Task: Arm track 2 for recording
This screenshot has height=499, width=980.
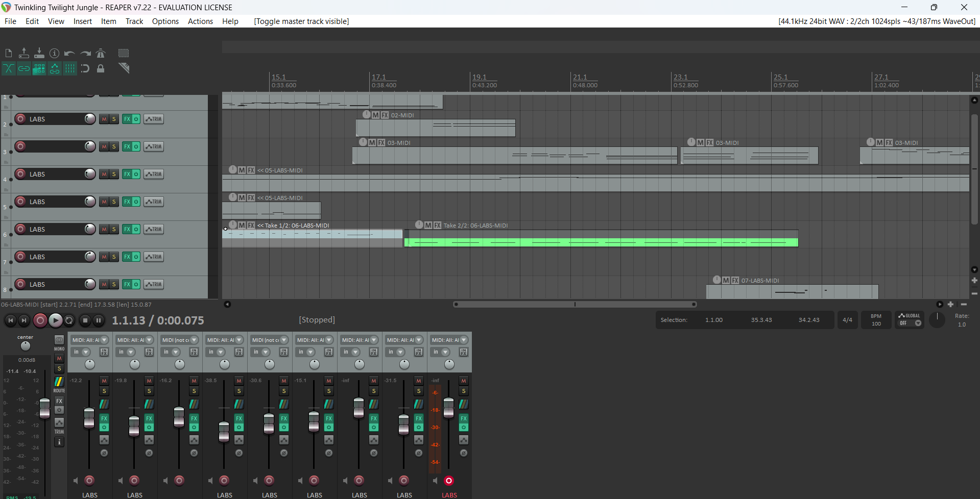Action: pos(20,119)
